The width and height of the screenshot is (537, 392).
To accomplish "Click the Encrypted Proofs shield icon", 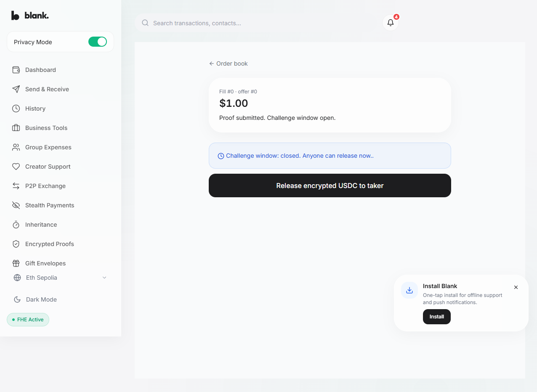I will 16,244.
